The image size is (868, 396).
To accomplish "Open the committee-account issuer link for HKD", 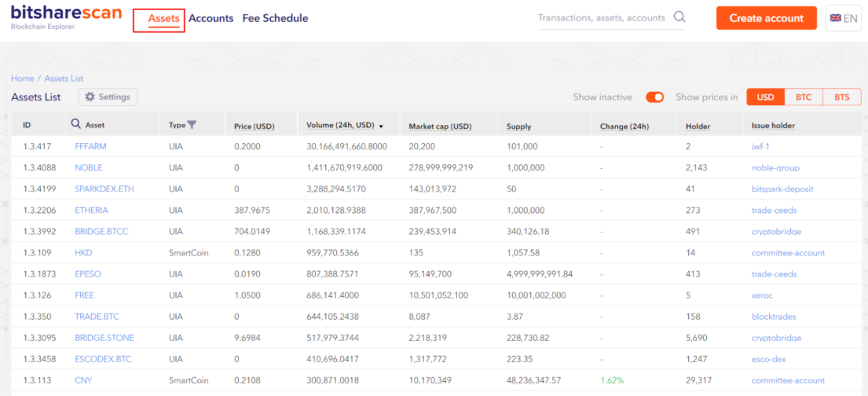I will tap(788, 253).
